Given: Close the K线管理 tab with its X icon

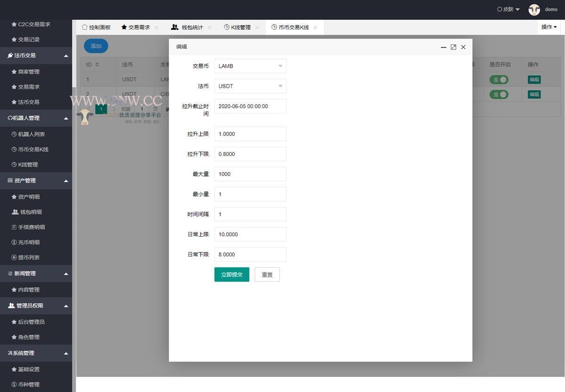Looking at the screenshot, I should click(257, 28).
